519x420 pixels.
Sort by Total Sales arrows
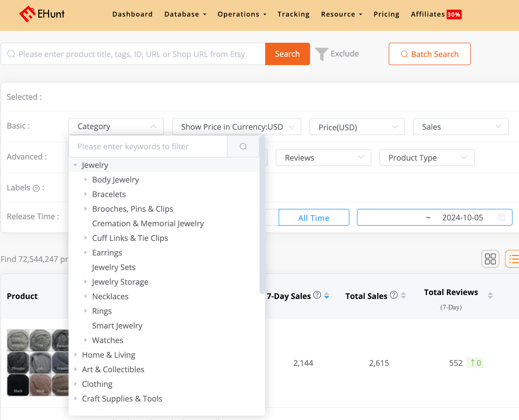403,295
